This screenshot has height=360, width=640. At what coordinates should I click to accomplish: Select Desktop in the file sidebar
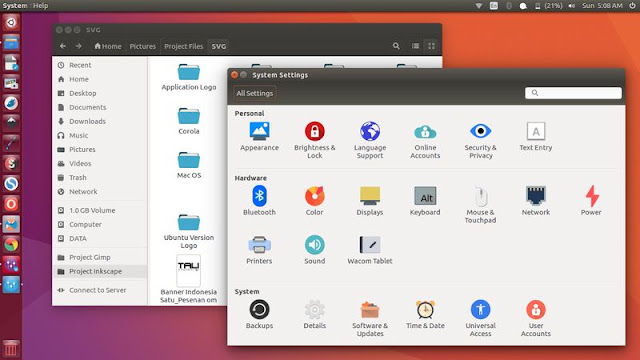(100, 93)
